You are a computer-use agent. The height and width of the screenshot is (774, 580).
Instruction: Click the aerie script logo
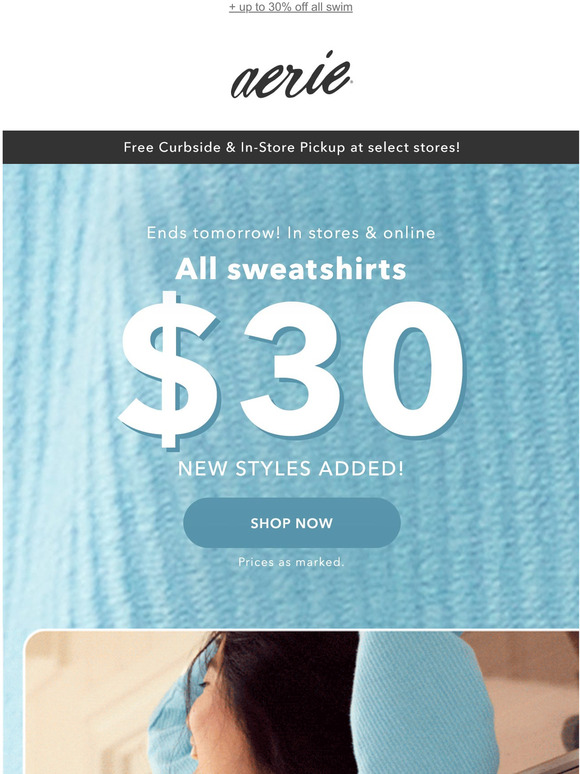pos(291,75)
